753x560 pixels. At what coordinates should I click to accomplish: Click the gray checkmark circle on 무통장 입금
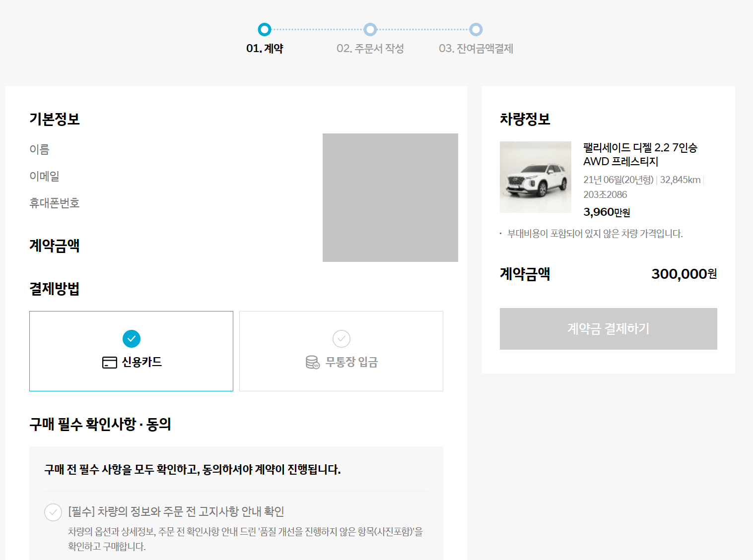pyautogui.click(x=341, y=339)
